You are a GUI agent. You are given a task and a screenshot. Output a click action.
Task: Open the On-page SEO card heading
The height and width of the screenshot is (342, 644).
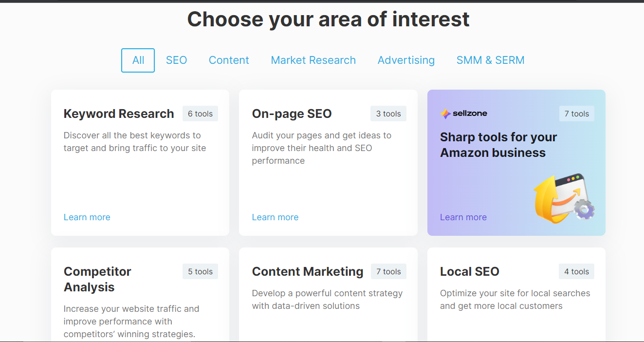pos(292,114)
